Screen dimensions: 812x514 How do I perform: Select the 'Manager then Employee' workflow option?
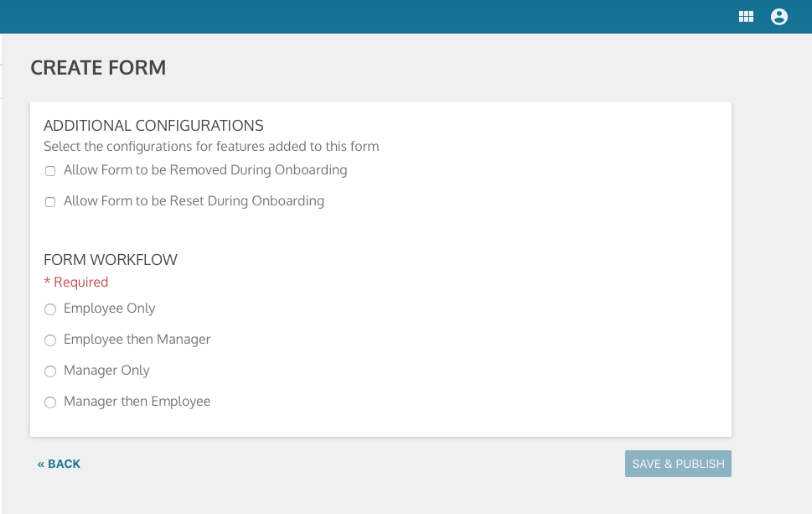coord(49,402)
